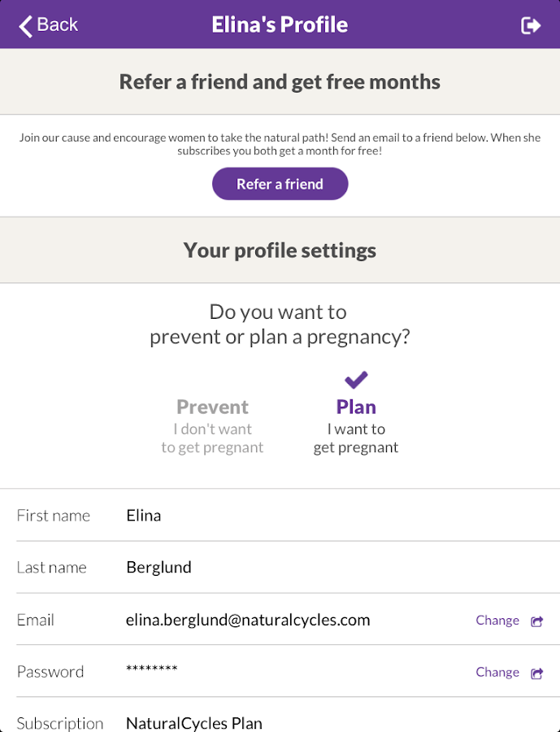Click the email address elina.berglund@naturalcycles.com

pyautogui.click(x=248, y=620)
